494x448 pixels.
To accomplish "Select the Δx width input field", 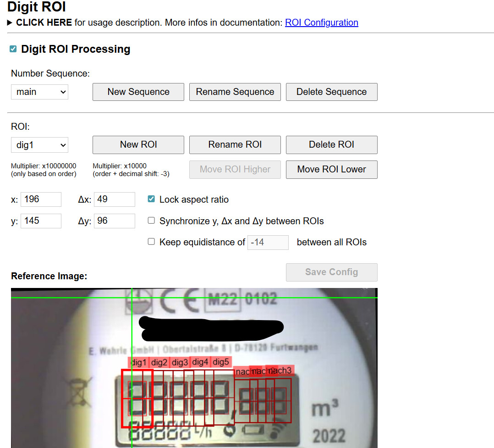I will [x=114, y=199].
